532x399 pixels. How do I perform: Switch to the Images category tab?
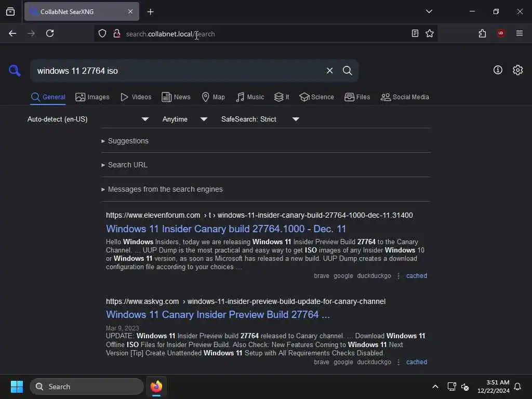(92, 97)
